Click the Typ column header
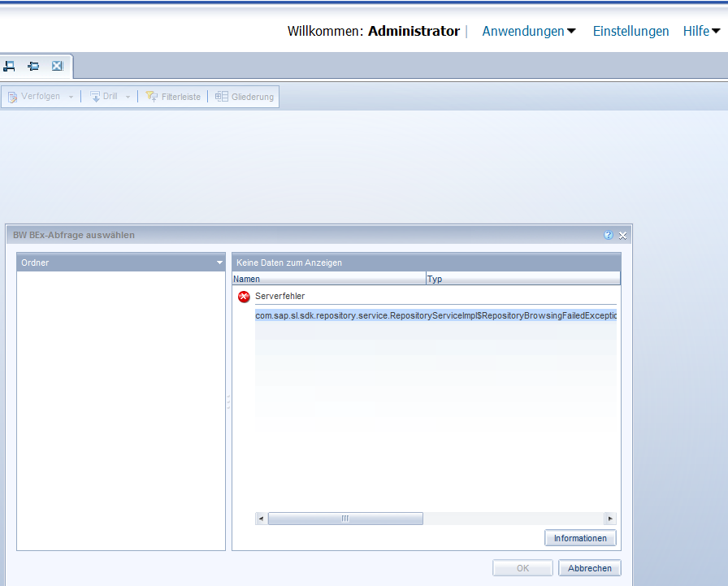The width and height of the screenshot is (728, 586). coord(522,279)
